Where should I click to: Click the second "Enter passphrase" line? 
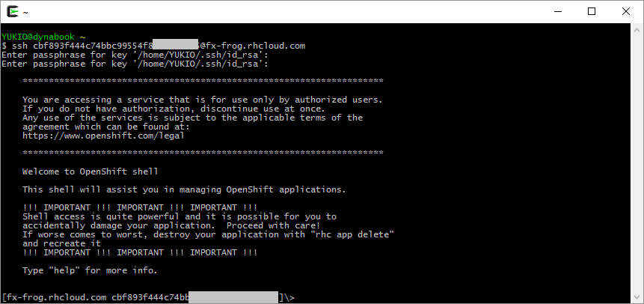(x=135, y=64)
